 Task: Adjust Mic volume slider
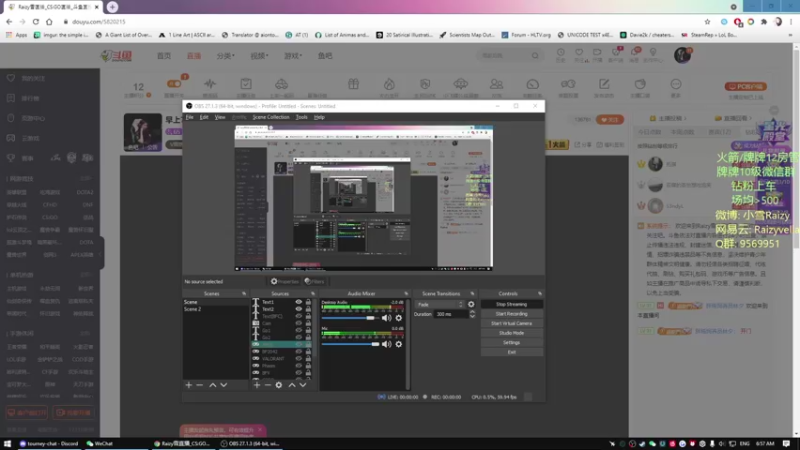[x=350, y=344]
